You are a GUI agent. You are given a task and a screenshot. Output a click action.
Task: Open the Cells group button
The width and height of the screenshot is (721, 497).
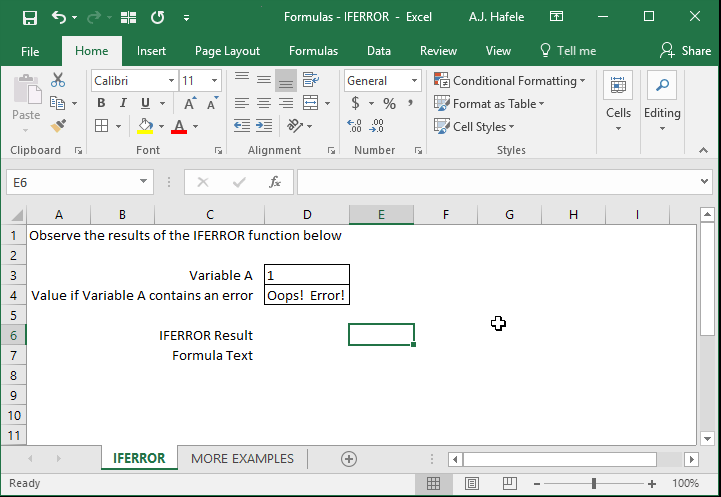coord(618,102)
